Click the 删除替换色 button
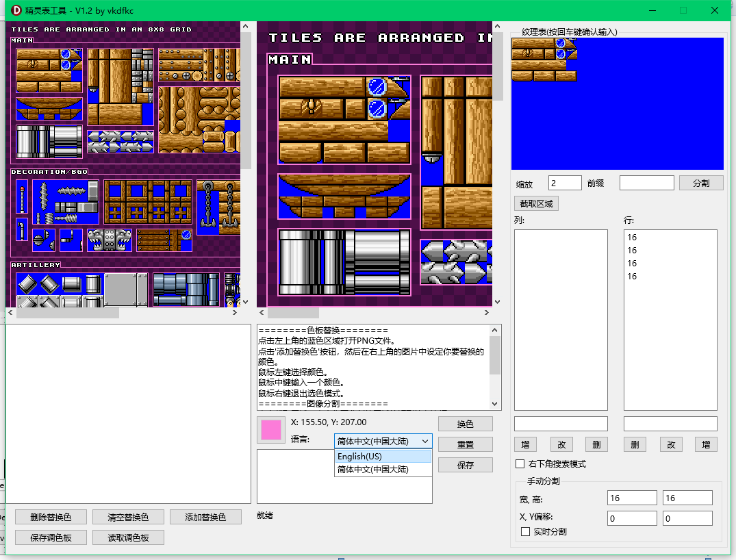The width and height of the screenshot is (736, 560). pos(51,517)
